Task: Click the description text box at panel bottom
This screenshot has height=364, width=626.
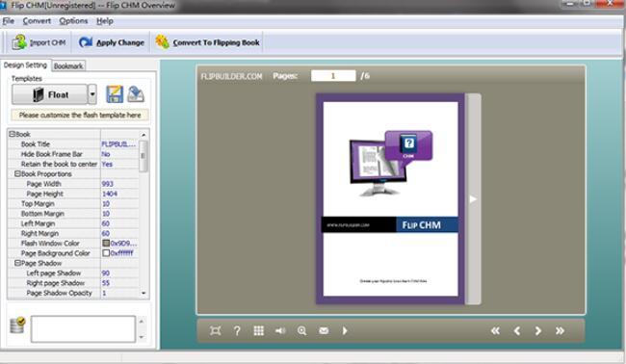Action: [x=83, y=329]
